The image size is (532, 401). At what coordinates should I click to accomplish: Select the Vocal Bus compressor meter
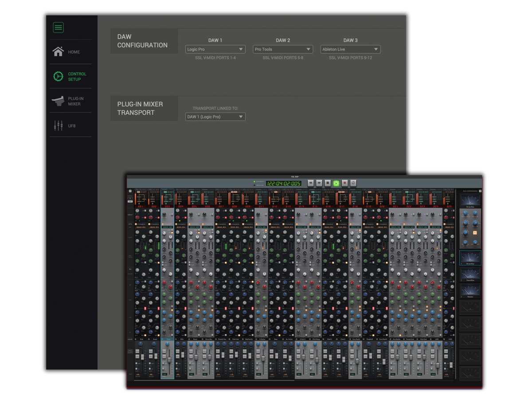[470, 275]
